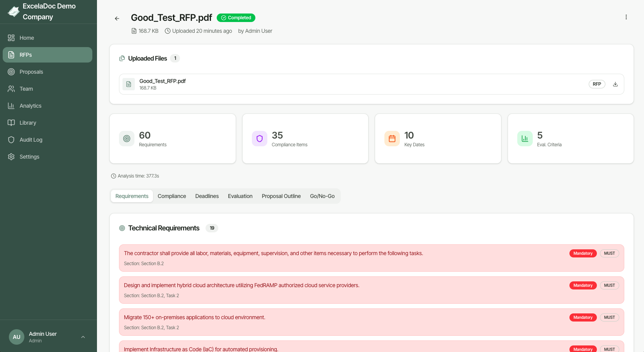644x352 pixels.
Task: Open the Go/No-Go tab
Action: (322, 196)
